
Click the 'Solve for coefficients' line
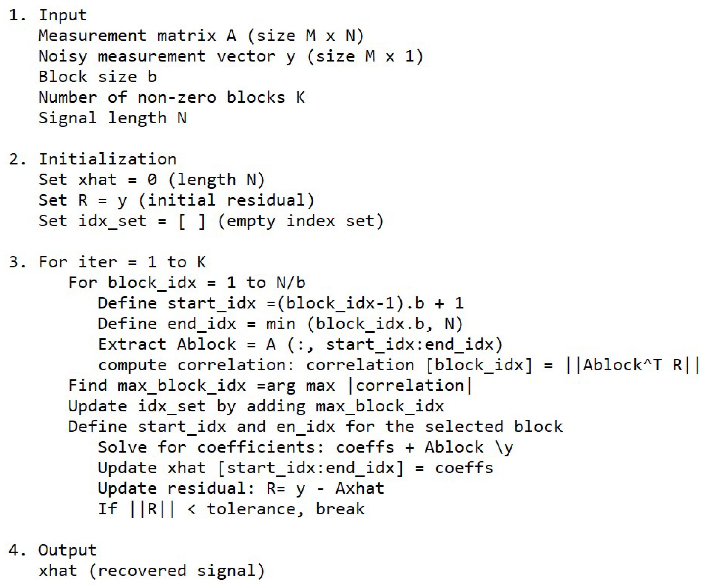[x=305, y=447]
